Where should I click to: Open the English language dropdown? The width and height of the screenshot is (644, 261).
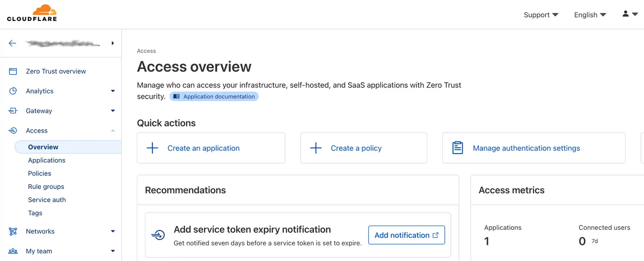[590, 15]
